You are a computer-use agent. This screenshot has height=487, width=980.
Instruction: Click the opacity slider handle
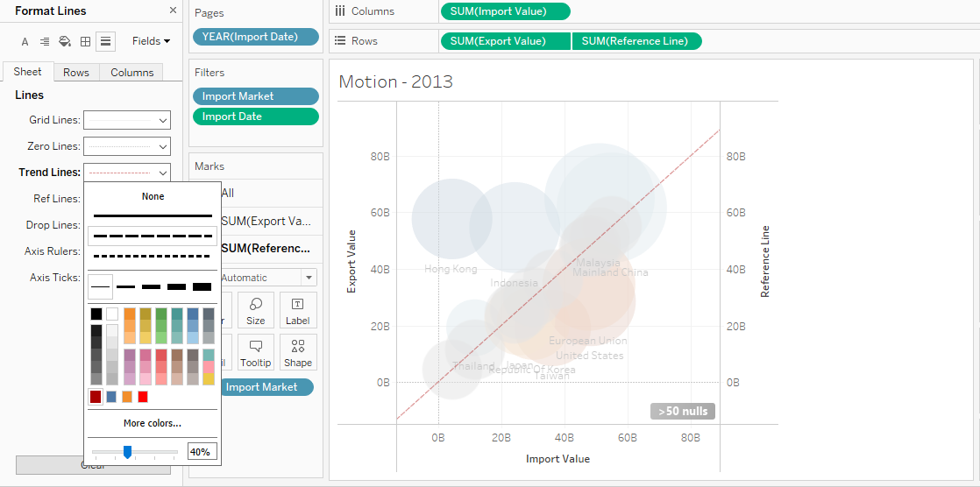click(127, 452)
